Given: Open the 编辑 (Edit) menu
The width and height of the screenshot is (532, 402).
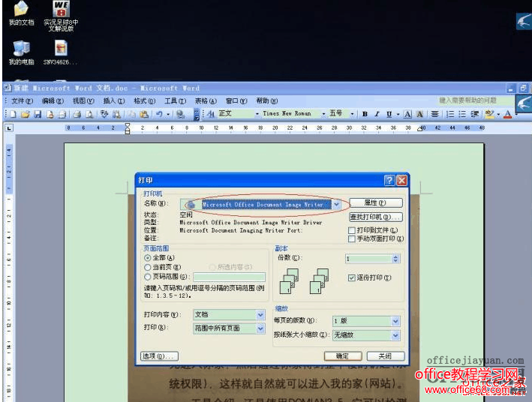Looking at the screenshot, I should point(53,101).
